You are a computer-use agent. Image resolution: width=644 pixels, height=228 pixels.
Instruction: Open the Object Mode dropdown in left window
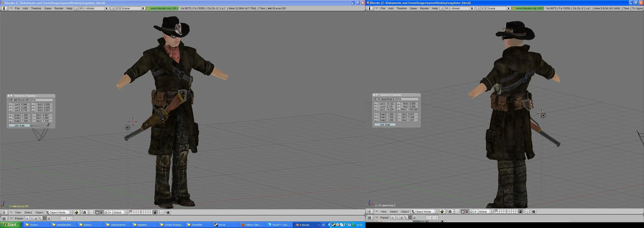[x=59, y=213]
